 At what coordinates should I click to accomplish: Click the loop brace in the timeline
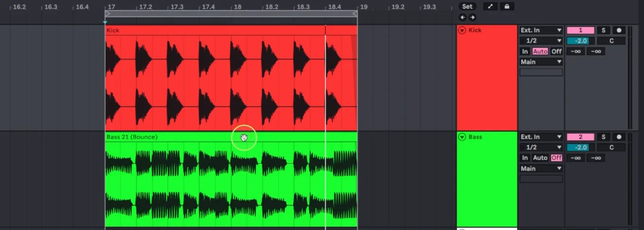tap(231, 14)
